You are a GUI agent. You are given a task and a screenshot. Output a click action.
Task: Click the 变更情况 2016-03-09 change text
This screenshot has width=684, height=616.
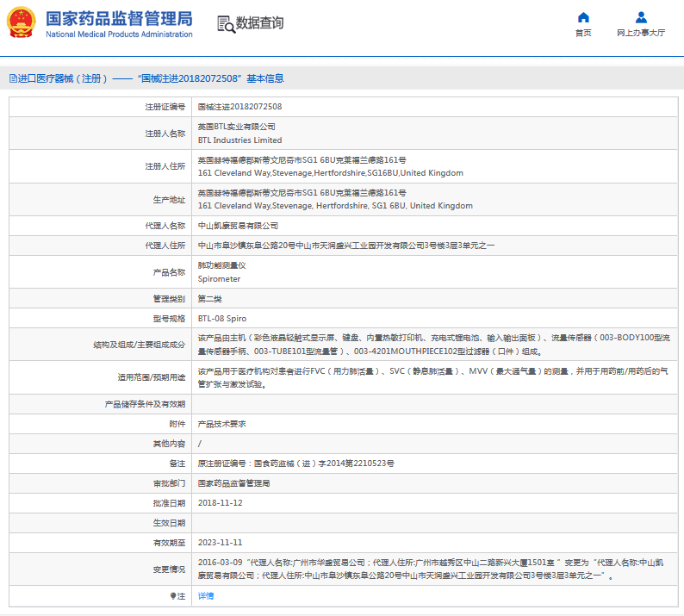pyautogui.click(x=431, y=569)
